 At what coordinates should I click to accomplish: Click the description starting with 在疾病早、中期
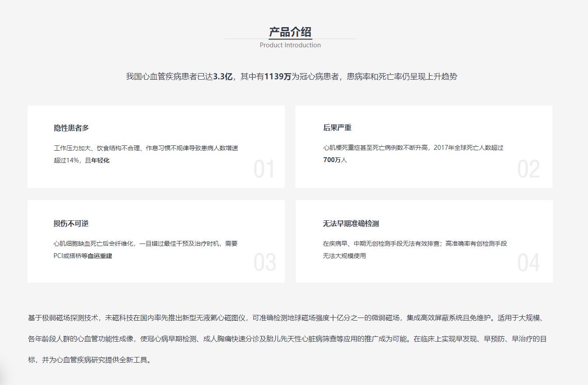click(x=415, y=244)
